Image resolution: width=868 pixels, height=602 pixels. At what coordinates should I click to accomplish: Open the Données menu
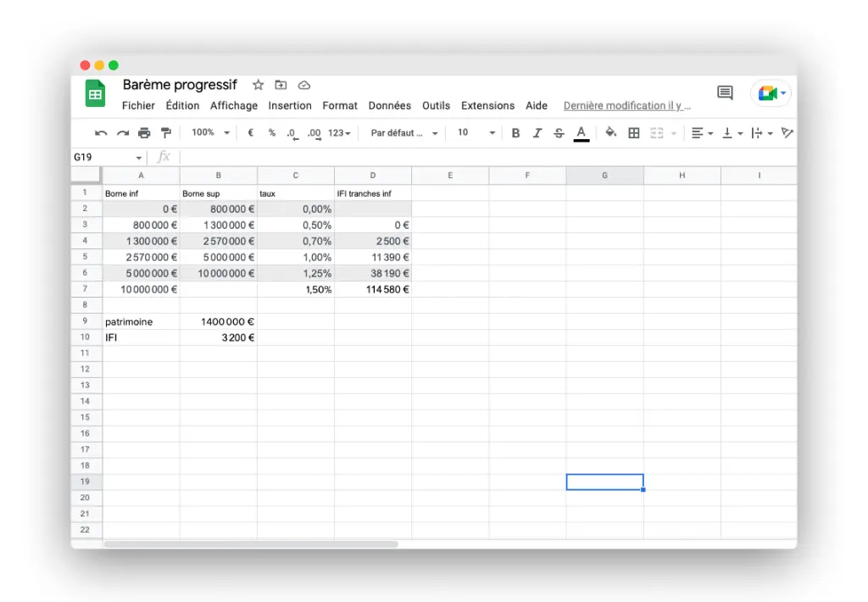389,105
